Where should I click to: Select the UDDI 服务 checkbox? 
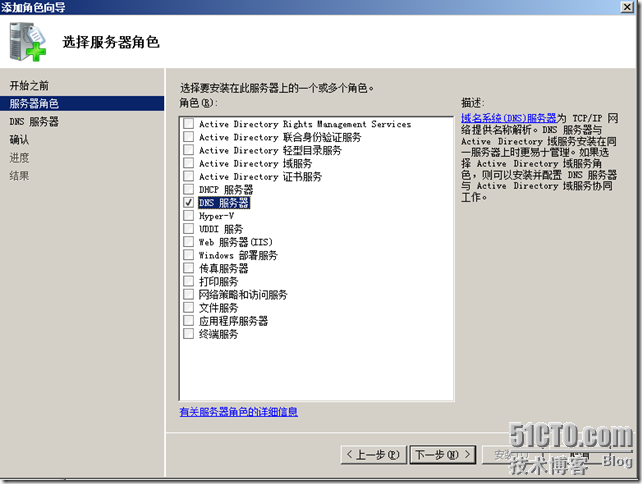[188, 228]
